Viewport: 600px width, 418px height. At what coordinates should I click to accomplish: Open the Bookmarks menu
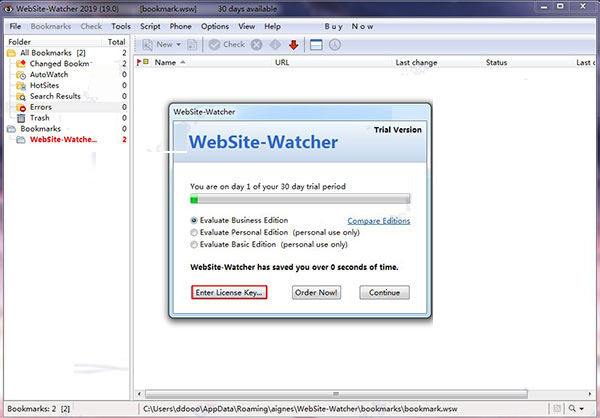tap(51, 26)
